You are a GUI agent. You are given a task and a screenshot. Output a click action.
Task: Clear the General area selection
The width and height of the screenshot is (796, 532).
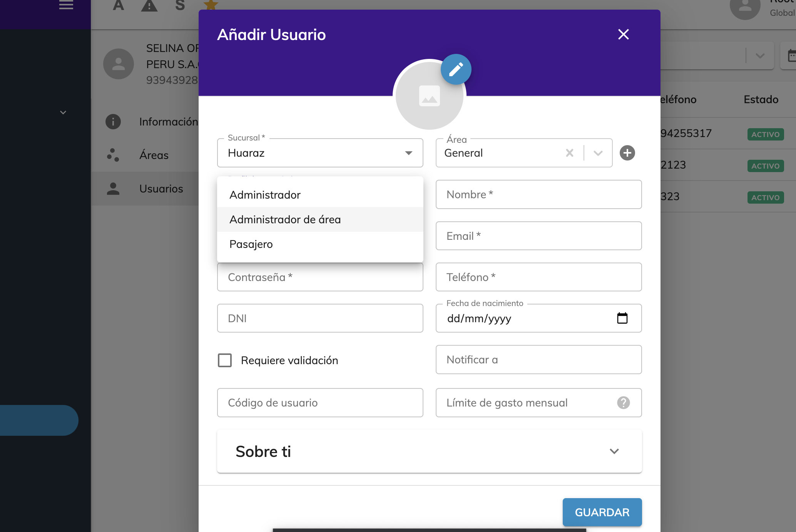point(569,153)
